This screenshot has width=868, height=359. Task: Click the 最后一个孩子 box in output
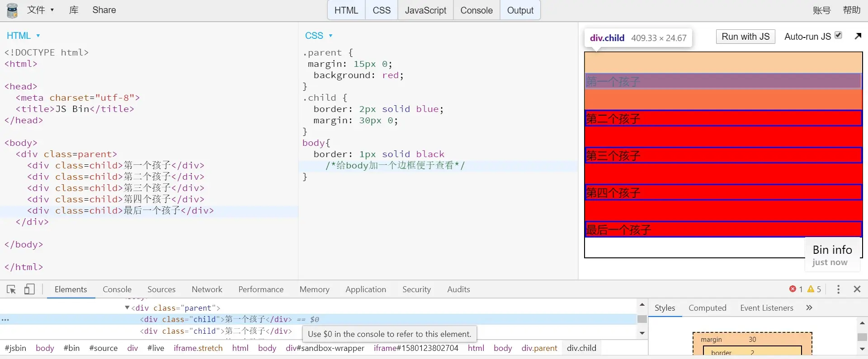click(723, 229)
